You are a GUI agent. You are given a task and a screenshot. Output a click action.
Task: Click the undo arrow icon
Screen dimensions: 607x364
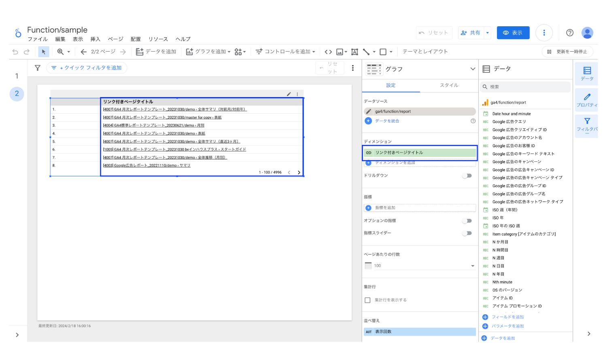tap(15, 52)
